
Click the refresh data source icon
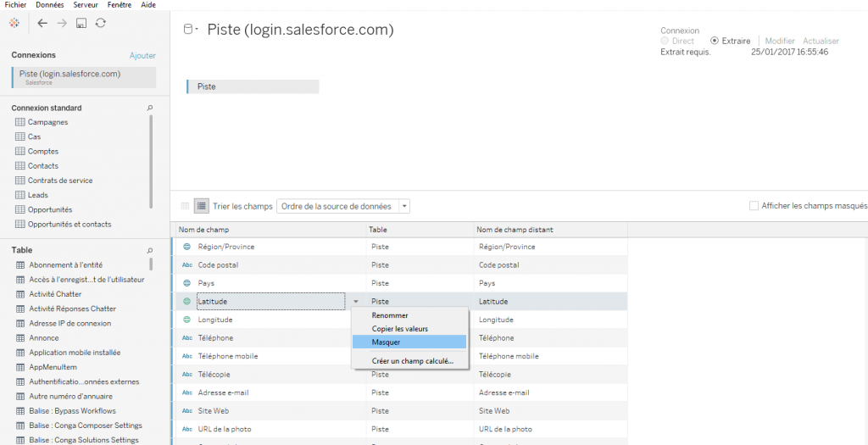(100, 23)
